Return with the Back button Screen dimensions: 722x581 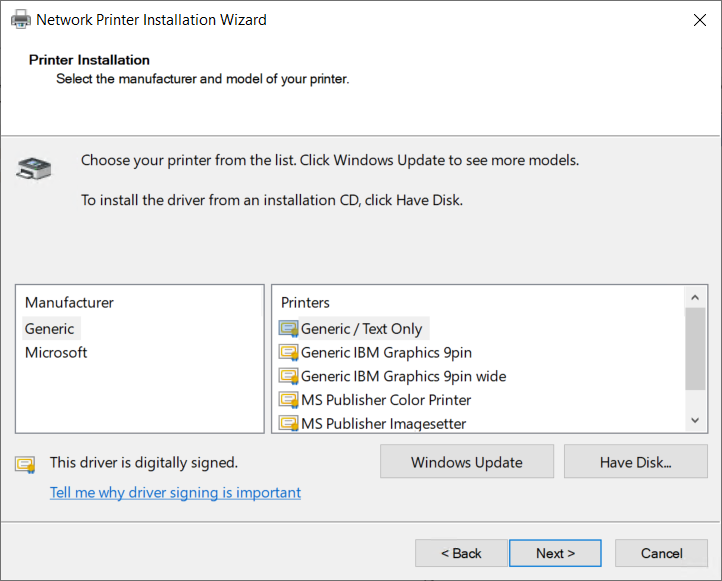click(462, 553)
